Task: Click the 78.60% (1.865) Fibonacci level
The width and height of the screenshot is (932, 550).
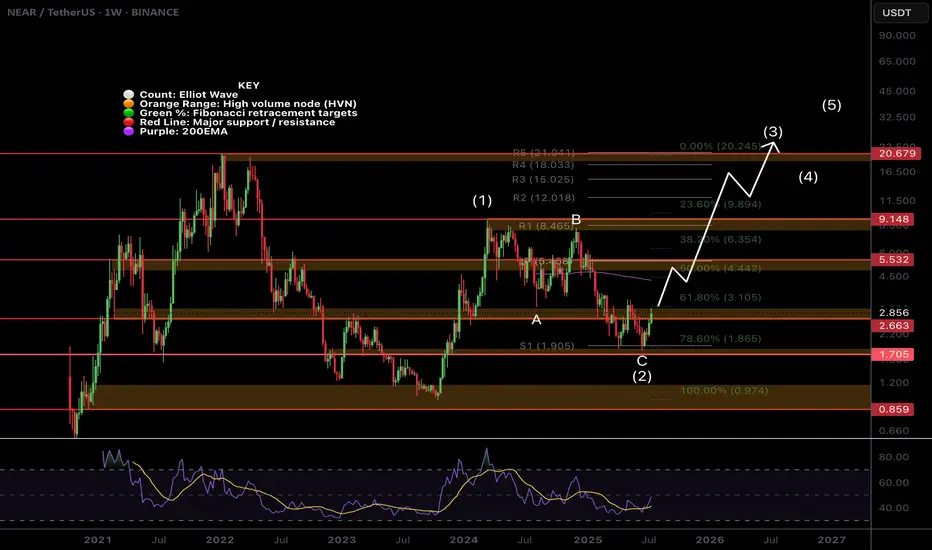Action: 720,338
